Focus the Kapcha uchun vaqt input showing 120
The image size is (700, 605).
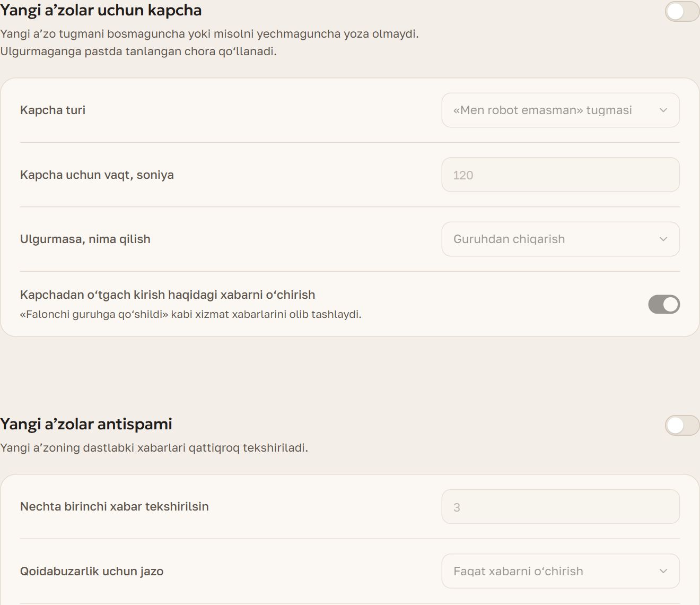pyautogui.click(x=561, y=175)
